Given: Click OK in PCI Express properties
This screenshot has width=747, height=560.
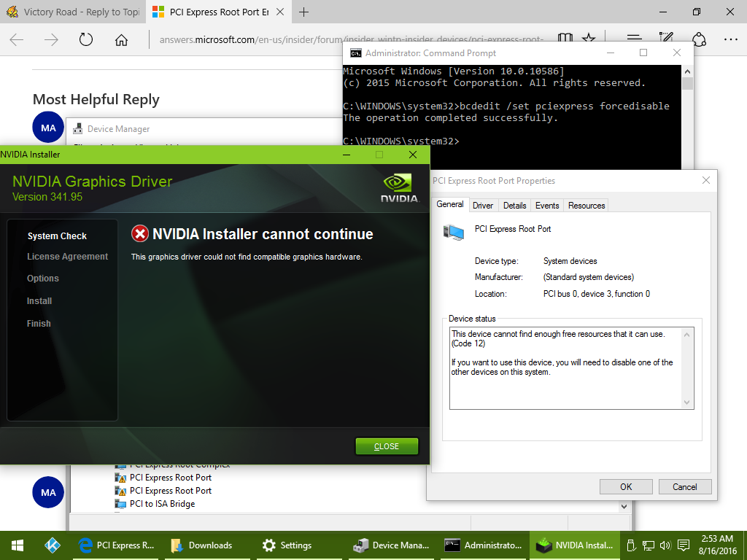Looking at the screenshot, I should coord(626,486).
